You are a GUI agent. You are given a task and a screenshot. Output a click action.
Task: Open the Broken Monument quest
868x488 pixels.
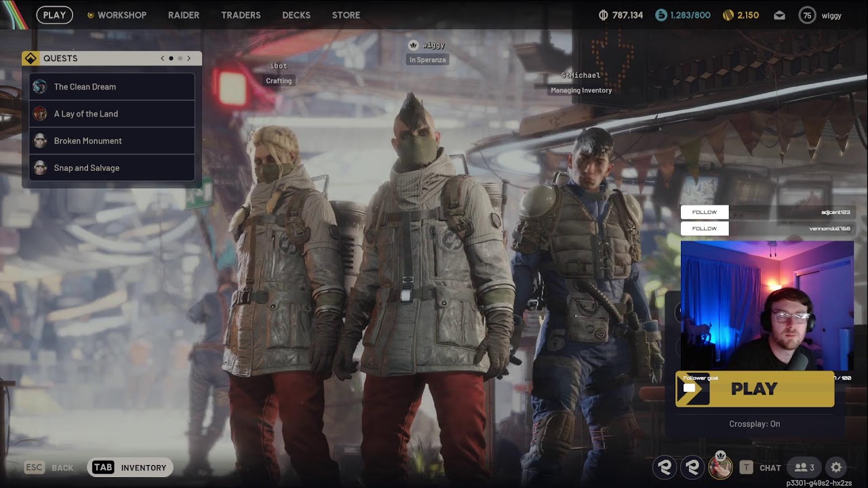point(112,141)
